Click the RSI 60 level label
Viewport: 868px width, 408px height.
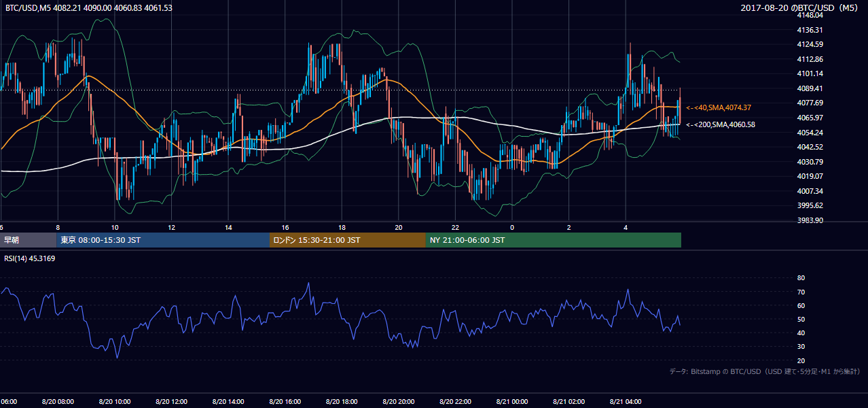coord(801,305)
